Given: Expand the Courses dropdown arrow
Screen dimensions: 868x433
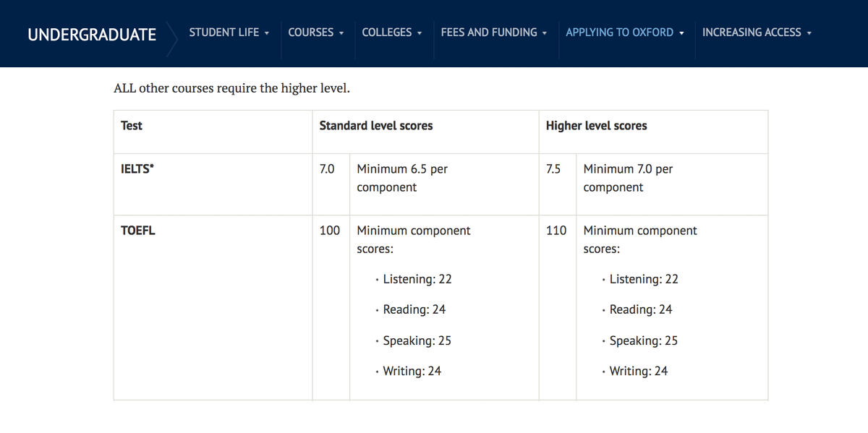Looking at the screenshot, I should coord(341,33).
